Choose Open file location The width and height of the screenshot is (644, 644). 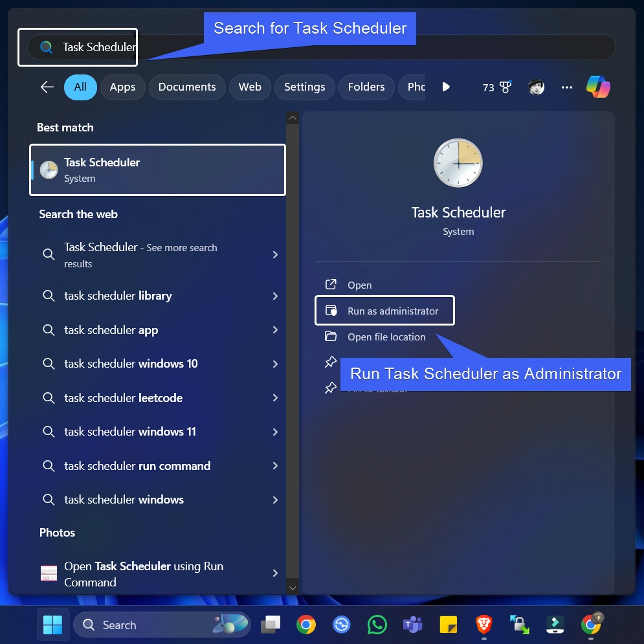[x=386, y=337]
